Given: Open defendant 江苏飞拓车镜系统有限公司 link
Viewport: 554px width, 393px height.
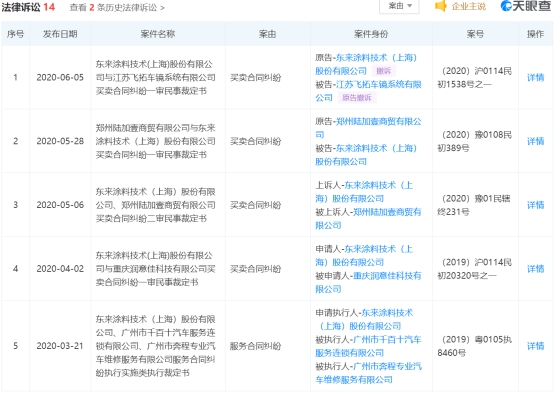Looking at the screenshot, I should 368,91.
